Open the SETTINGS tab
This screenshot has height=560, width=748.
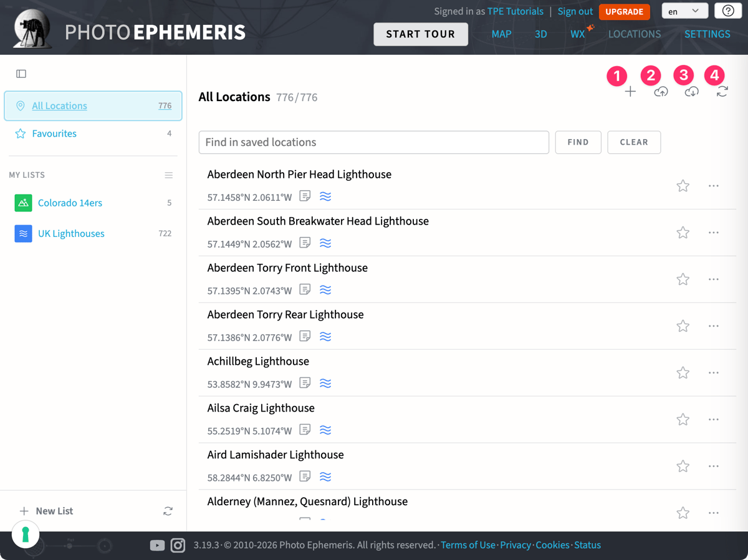[707, 34]
